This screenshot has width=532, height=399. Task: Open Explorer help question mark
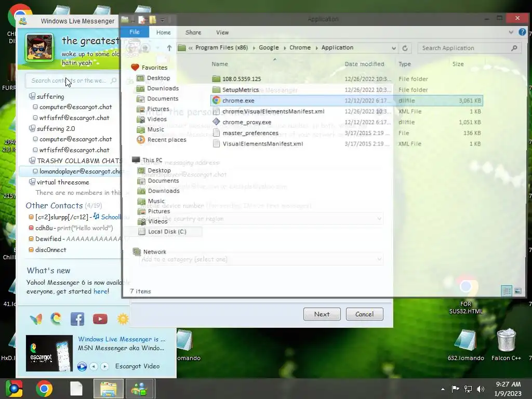(522, 32)
